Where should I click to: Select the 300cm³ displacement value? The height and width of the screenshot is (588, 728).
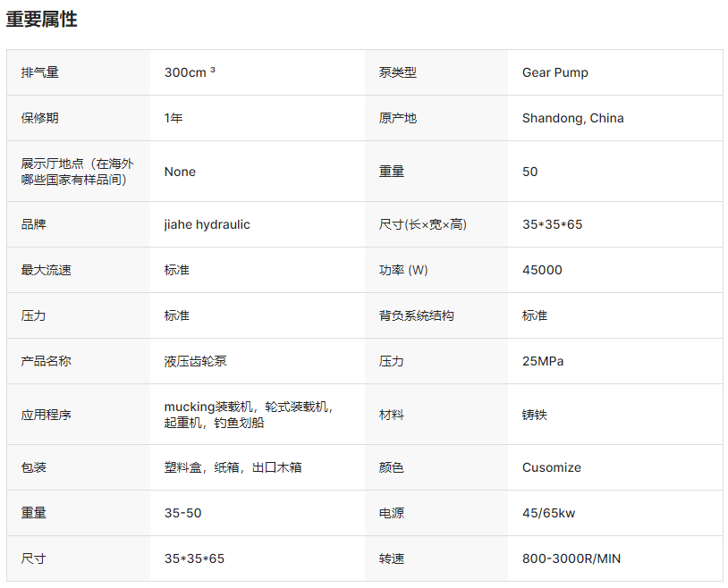(190, 72)
